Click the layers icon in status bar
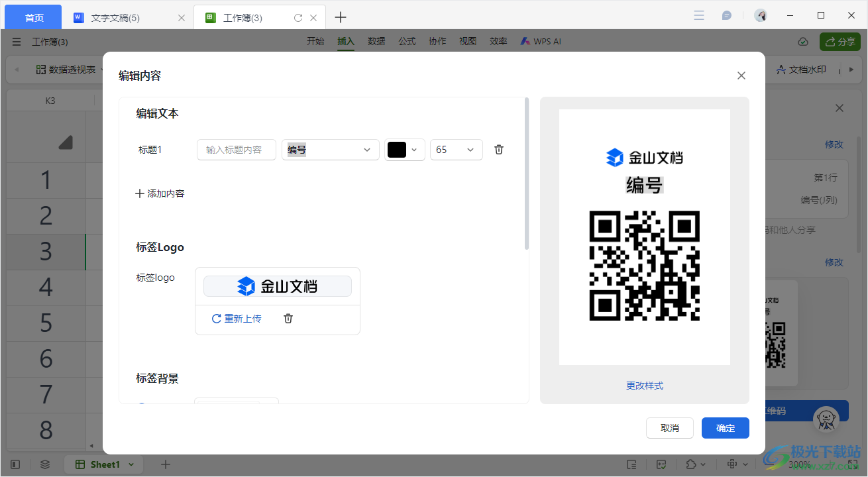 click(45, 464)
